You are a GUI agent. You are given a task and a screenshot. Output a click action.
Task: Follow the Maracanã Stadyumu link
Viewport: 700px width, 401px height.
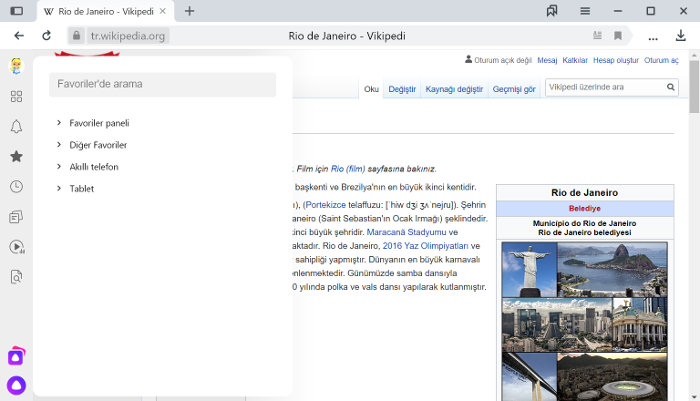click(406, 232)
